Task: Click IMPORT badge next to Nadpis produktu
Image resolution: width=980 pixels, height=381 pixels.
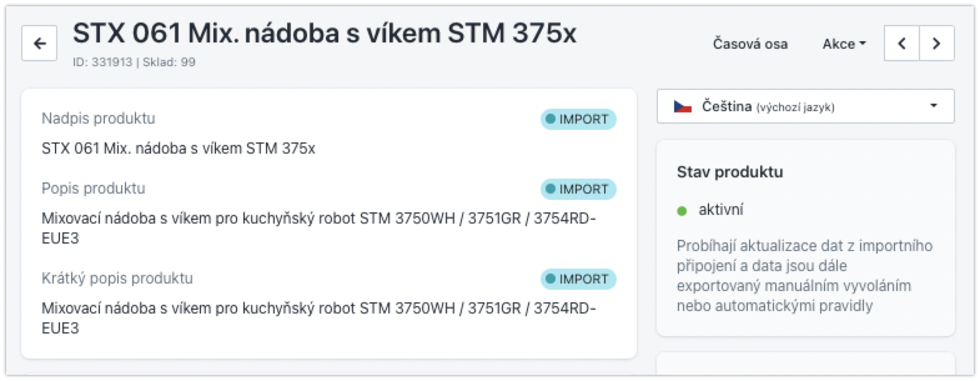Action: coord(578,119)
